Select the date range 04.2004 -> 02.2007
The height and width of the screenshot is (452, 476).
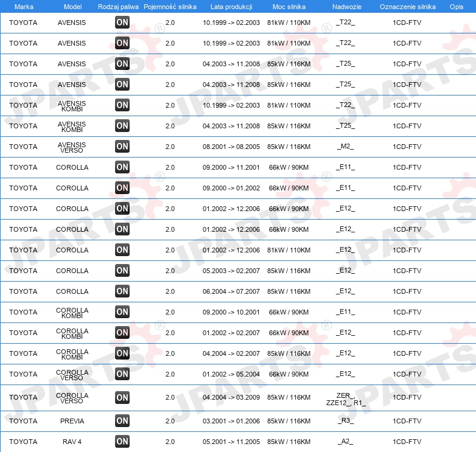[231, 353]
